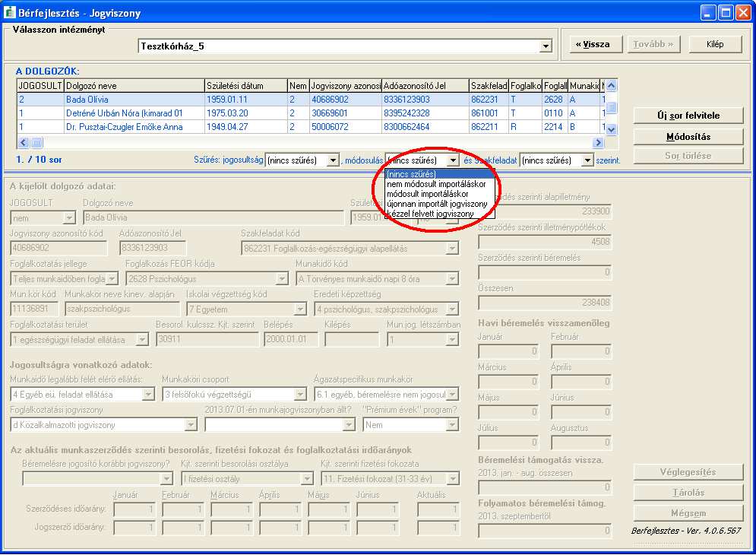Click the Kilép button
The image size is (756, 555).
tap(715, 44)
